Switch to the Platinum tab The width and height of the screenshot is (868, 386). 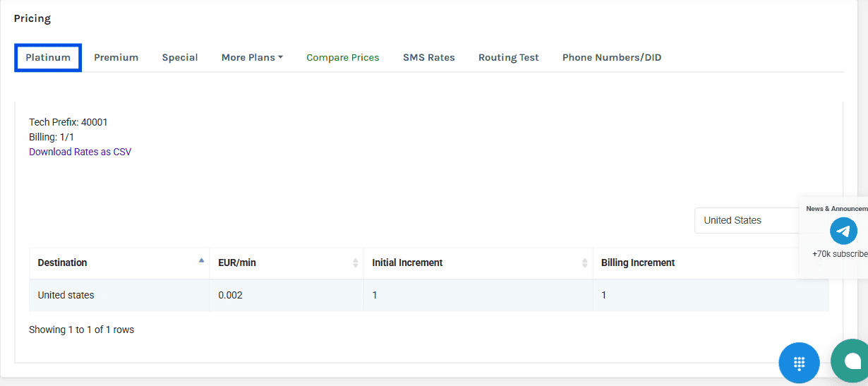[x=48, y=57]
